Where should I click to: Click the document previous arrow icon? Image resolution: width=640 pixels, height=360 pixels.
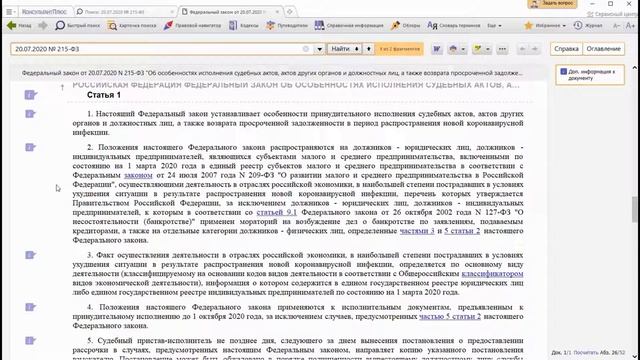522,49
